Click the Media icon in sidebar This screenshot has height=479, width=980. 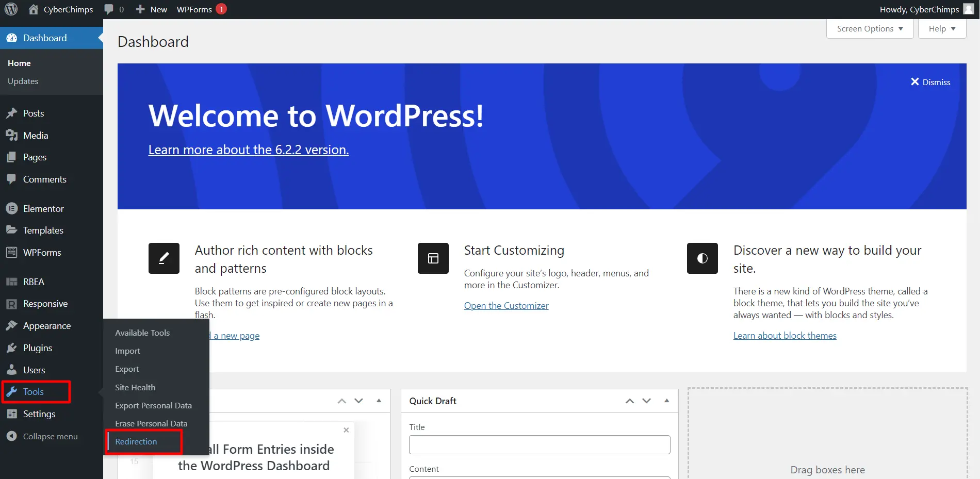tap(12, 136)
